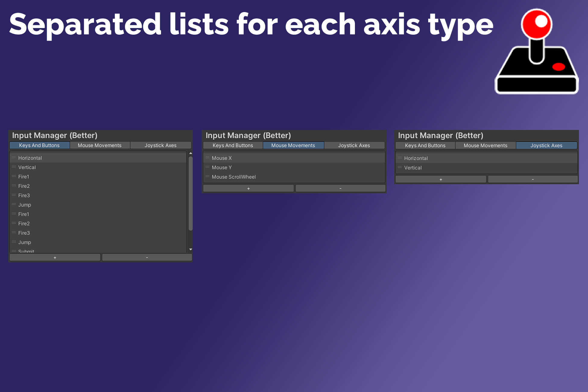Open the Joystick Axes tab in the right panel
The width and height of the screenshot is (588, 392).
coord(546,145)
